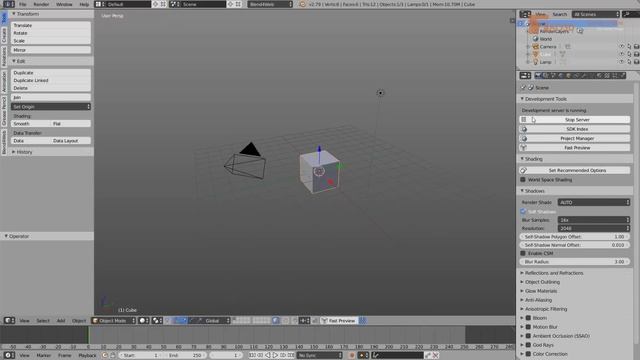Click the World icon in the outliner

click(x=536, y=39)
